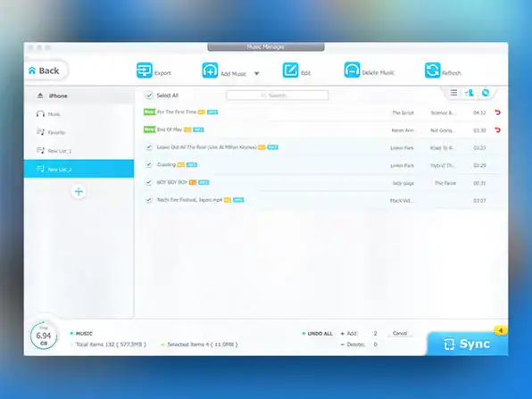Screen dimensions: 532x399
Task: Click the Keren Ann artist cell
Action: click(x=403, y=130)
